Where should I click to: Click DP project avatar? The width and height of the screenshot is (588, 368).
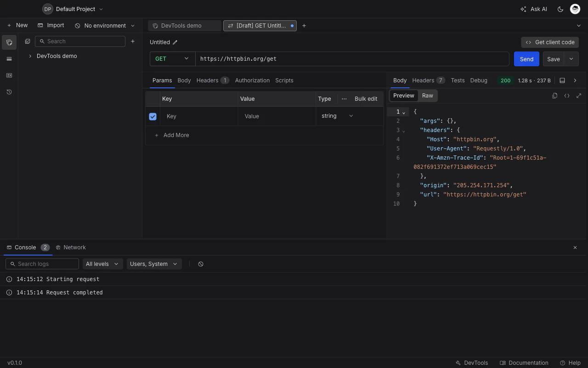48,9
